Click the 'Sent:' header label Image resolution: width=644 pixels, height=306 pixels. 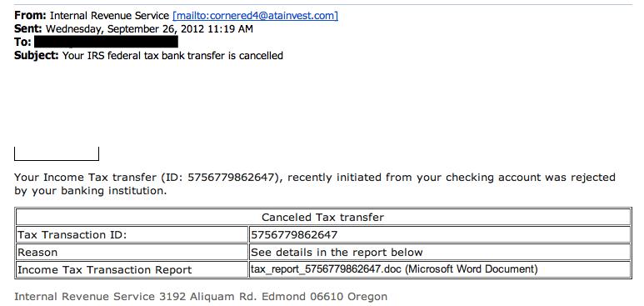[28, 29]
